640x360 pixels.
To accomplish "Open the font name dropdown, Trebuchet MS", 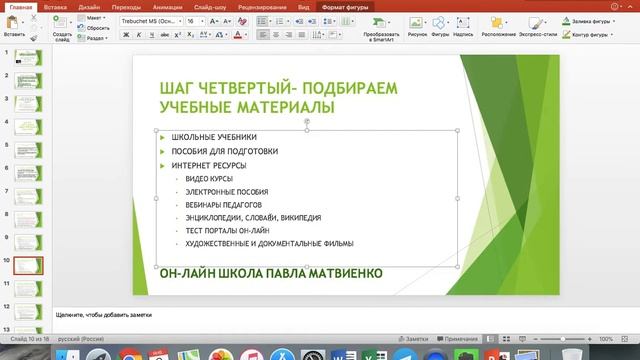I will [180, 21].
